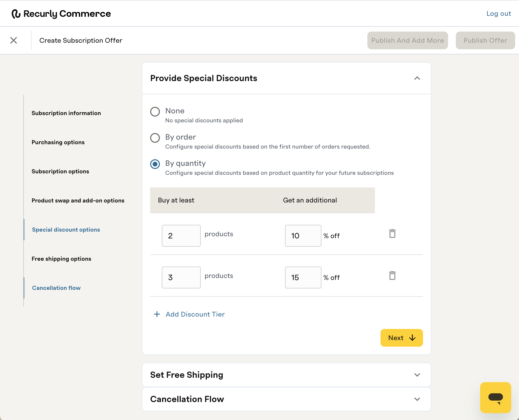Click the 10 percent off input field
The image size is (519, 420).
303,236
